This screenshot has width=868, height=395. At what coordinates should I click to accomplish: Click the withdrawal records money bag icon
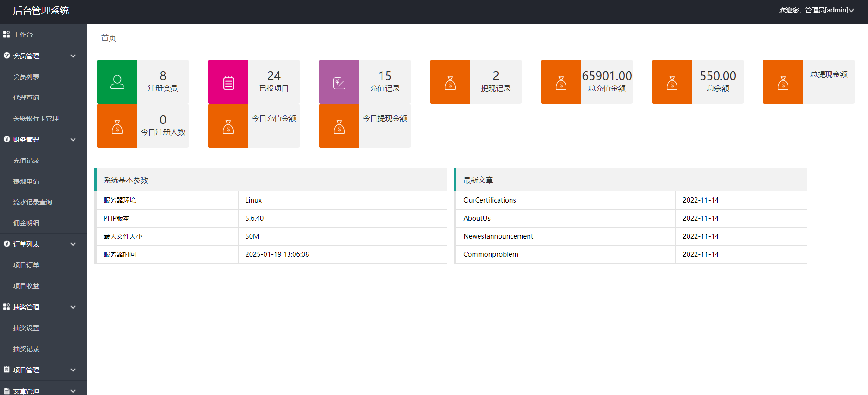pyautogui.click(x=449, y=82)
